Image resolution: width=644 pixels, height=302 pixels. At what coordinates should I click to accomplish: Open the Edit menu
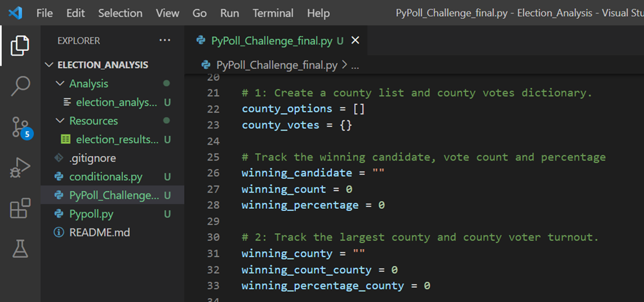click(76, 13)
